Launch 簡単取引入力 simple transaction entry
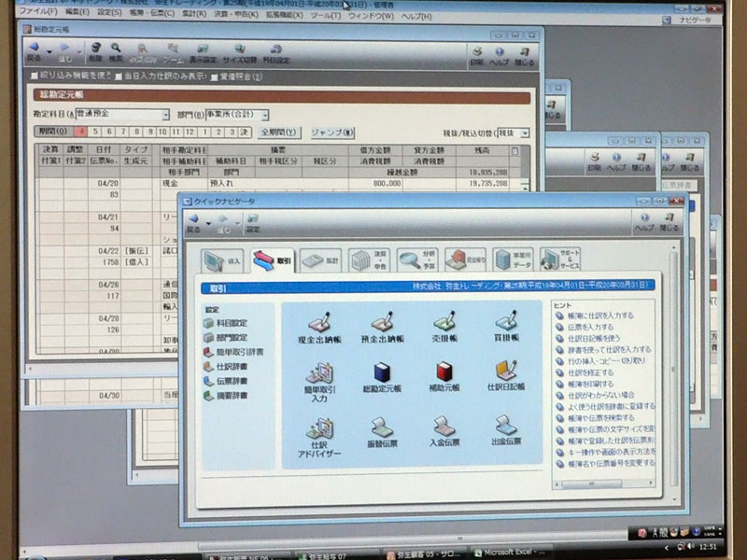 319,383
